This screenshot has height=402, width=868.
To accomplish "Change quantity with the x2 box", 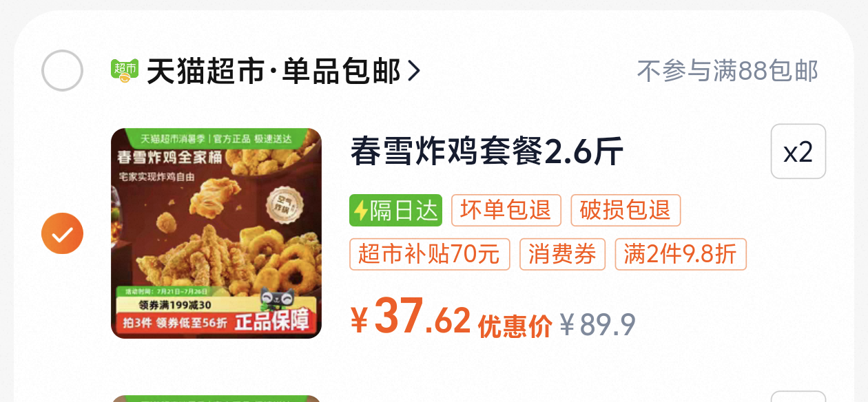I will 798,151.
